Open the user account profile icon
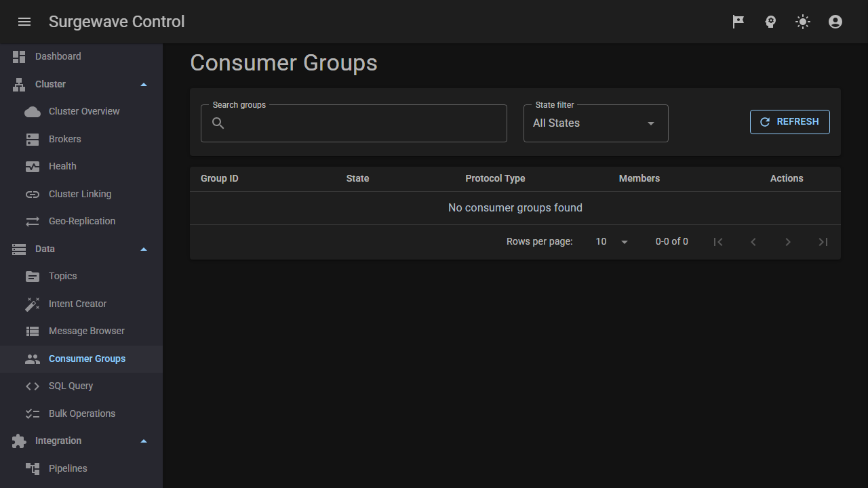868x488 pixels. [835, 22]
